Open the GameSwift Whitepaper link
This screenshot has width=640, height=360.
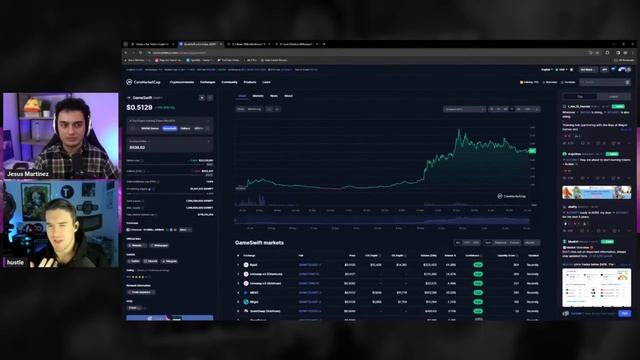[159, 245]
